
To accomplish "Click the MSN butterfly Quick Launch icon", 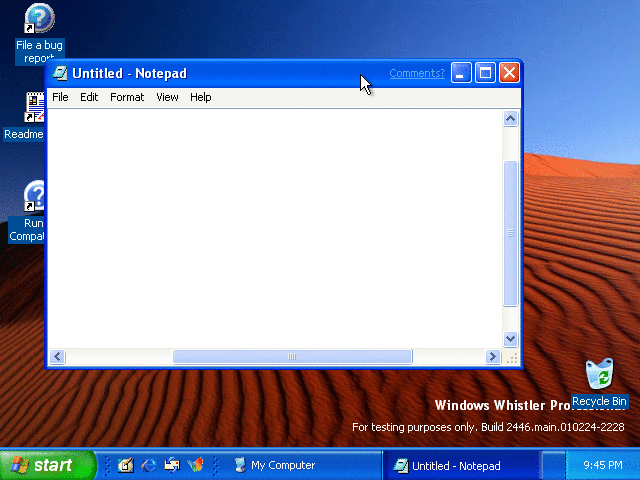I will [195, 465].
